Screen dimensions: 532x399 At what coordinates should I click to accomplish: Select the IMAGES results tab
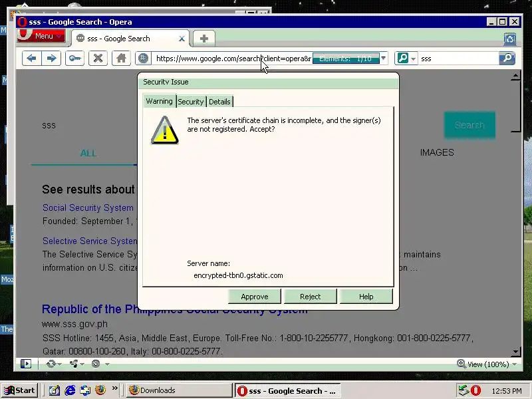point(437,152)
